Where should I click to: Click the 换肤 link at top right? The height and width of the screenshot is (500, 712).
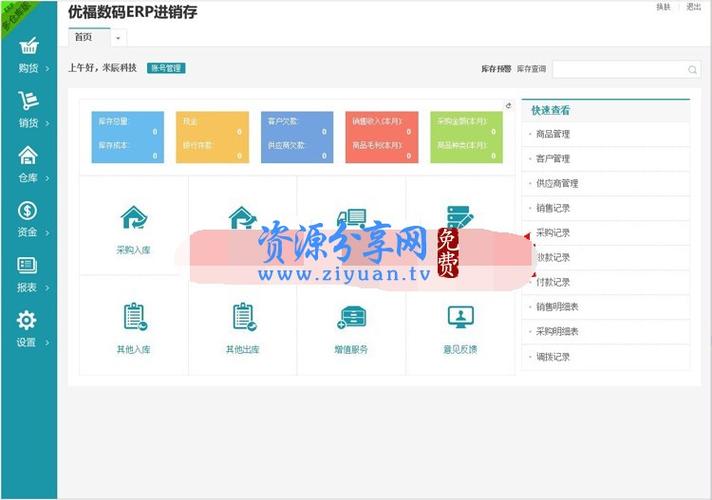point(663,7)
